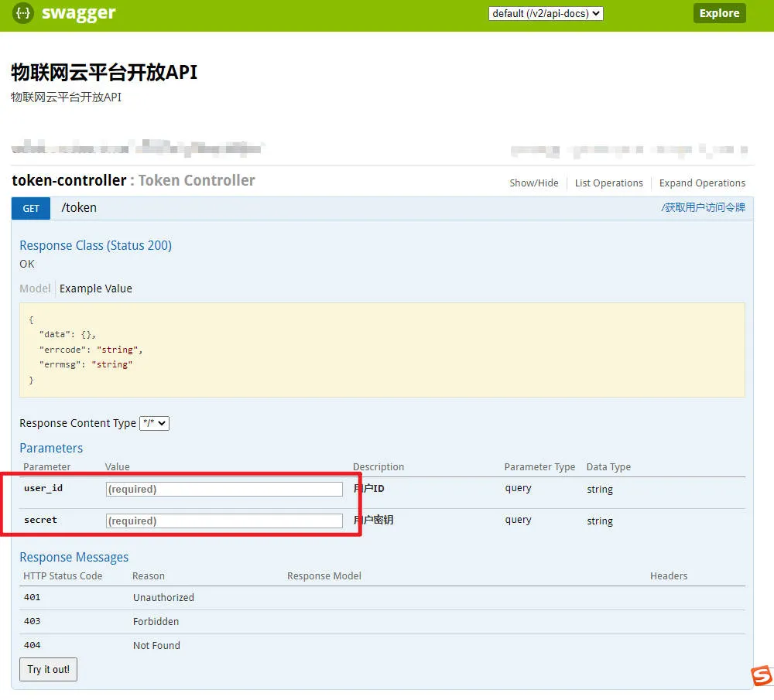The height and width of the screenshot is (700, 774).
Task: Click List Operations link
Action: click(x=608, y=183)
